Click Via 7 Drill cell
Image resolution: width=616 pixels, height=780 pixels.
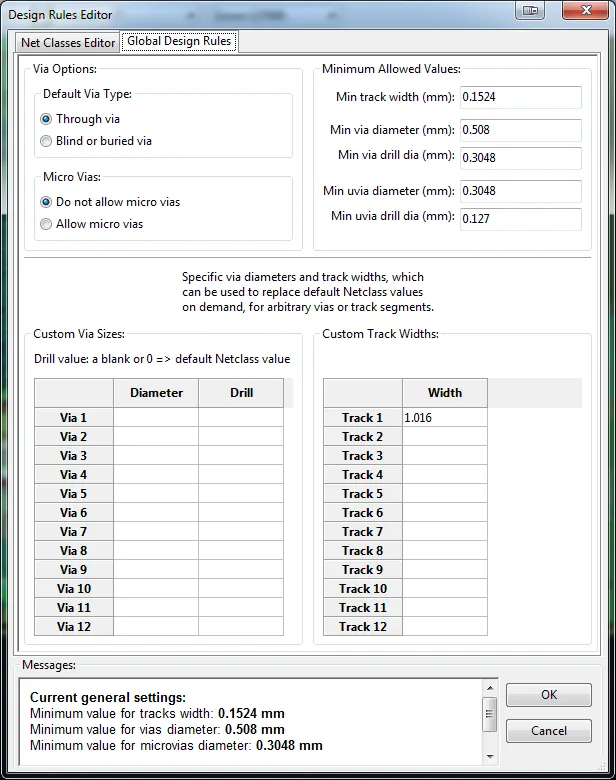tap(241, 532)
